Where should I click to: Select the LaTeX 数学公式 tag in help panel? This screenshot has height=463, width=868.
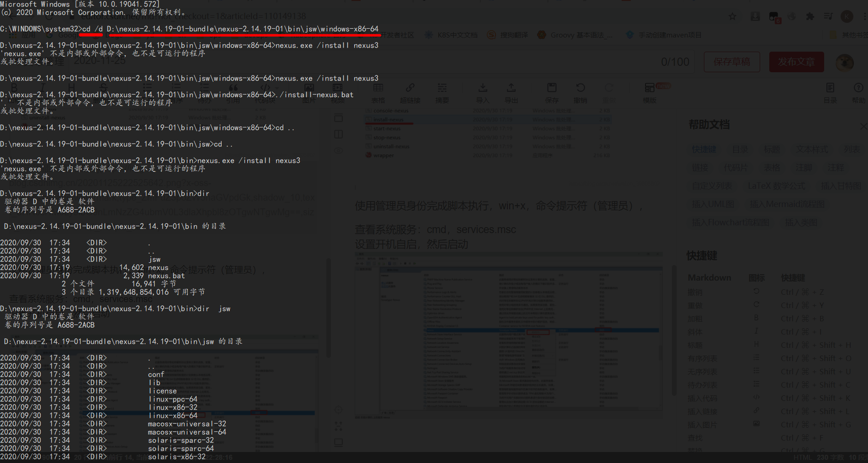[777, 186]
